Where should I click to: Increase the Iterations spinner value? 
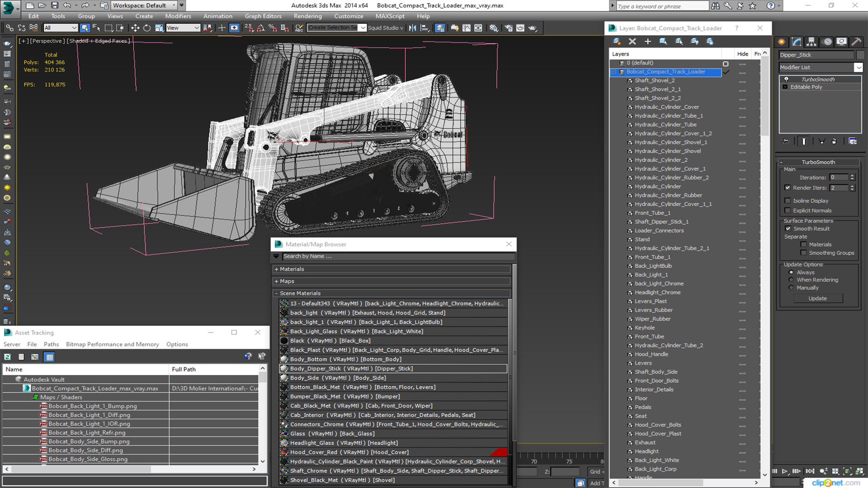852,176
